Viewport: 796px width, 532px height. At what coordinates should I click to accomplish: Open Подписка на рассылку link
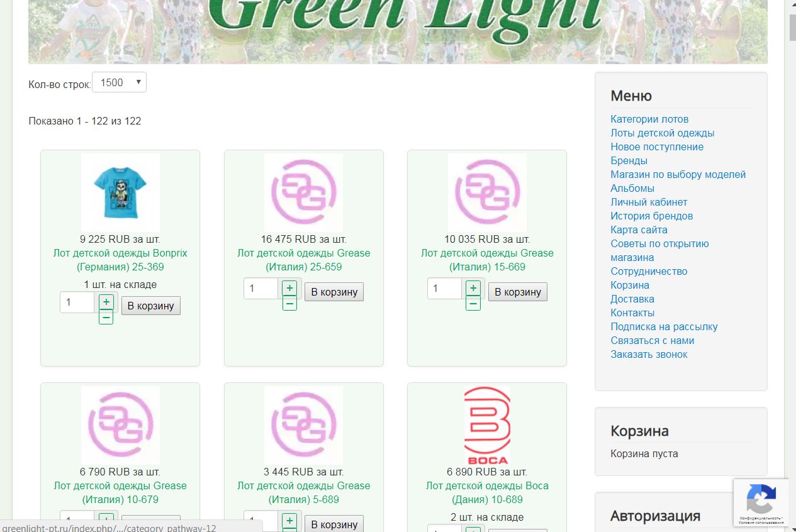point(664,326)
